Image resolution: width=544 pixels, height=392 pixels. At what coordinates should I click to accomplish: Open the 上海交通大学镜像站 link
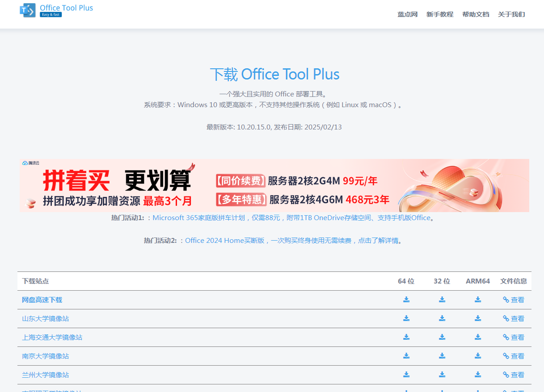tap(52, 337)
